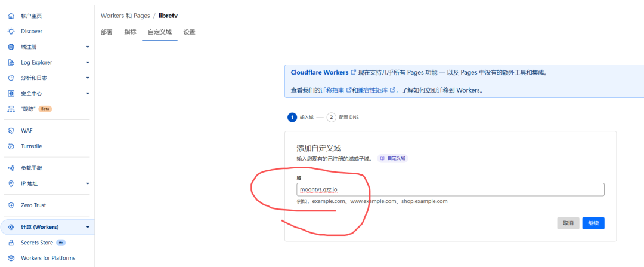Click the WAF shield icon

pyautogui.click(x=11, y=130)
